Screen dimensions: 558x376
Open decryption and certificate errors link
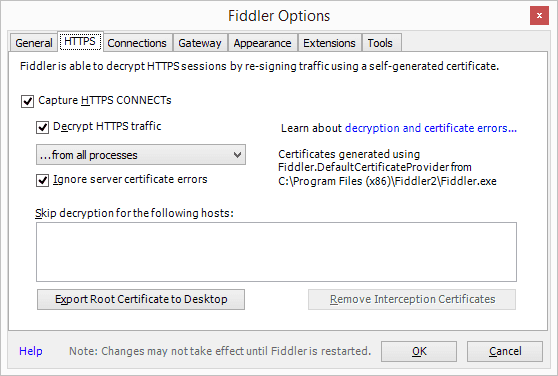(x=431, y=128)
